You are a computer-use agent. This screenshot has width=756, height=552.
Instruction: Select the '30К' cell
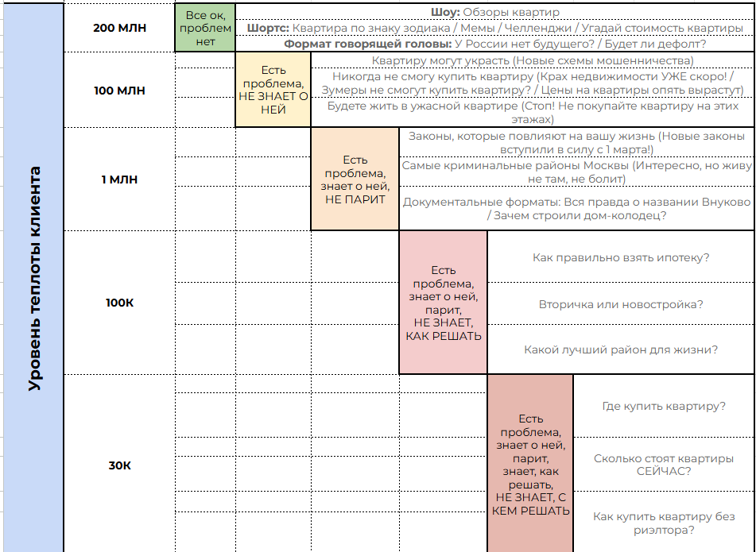coord(119,465)
